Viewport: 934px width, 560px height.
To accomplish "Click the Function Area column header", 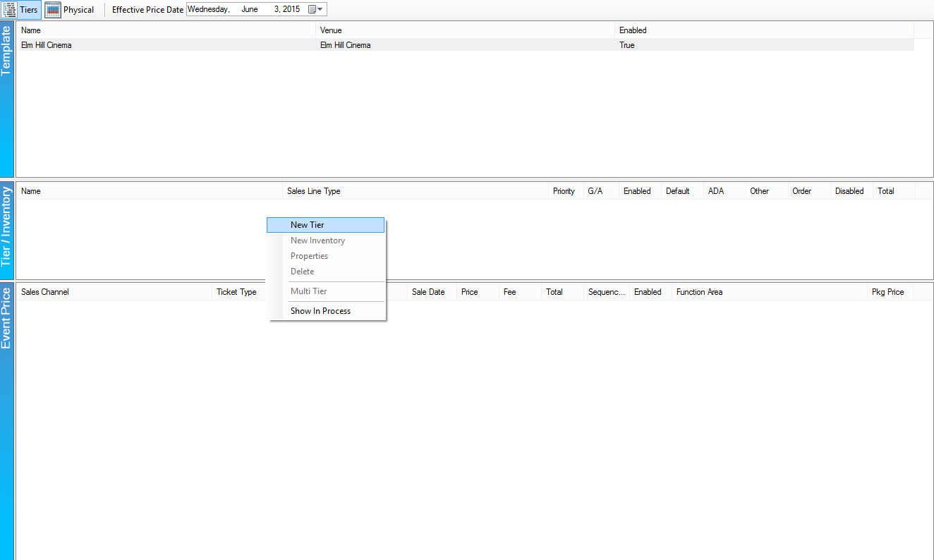I will tap(770, 292).
